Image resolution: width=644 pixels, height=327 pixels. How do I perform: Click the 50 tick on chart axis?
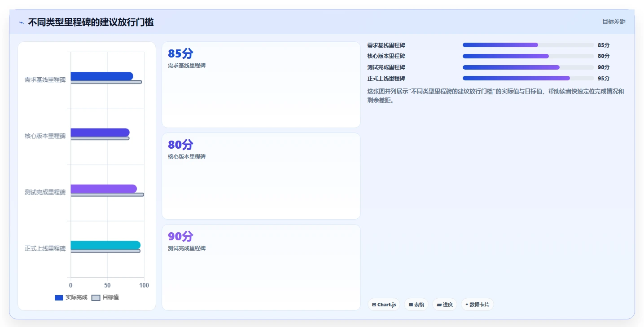(107, 285)
